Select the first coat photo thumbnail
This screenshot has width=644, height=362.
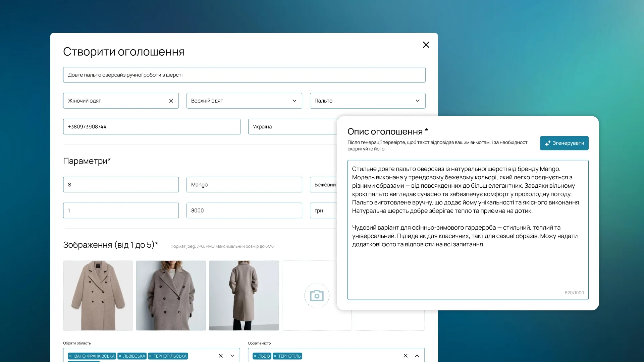click(98, 296)
